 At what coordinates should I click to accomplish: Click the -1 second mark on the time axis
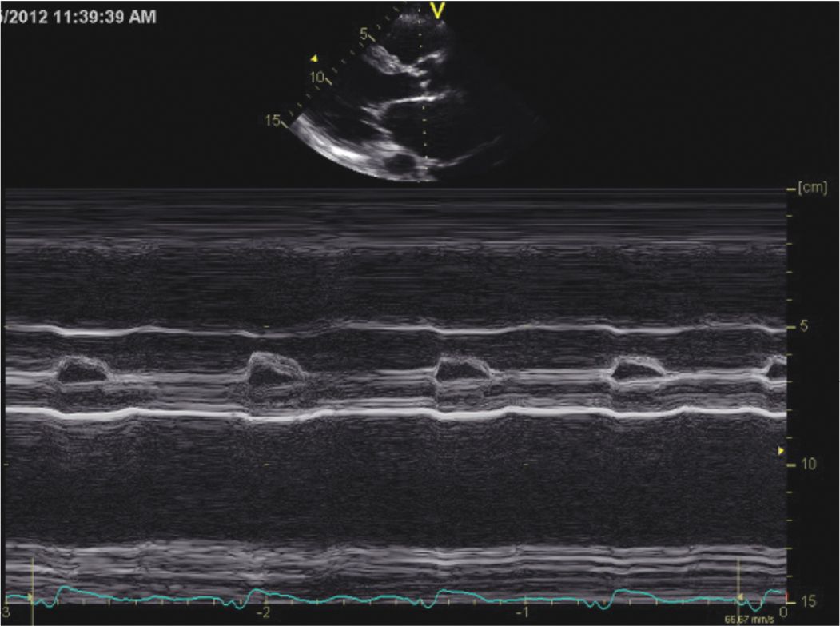coord(522,611)
